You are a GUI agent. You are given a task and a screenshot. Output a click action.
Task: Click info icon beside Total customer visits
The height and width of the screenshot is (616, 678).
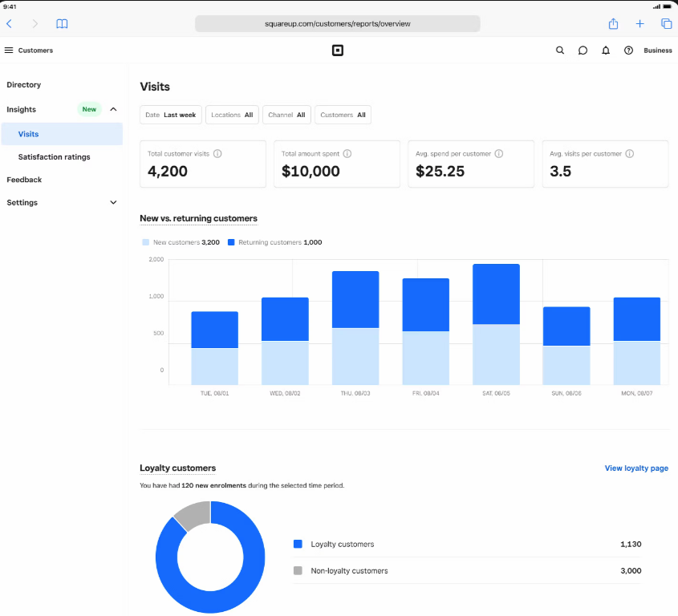pos(217,154)
